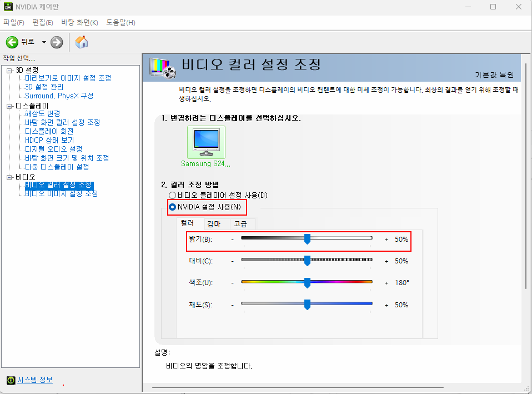Click the NVIDIA logo in the title bar

[8, 7]
